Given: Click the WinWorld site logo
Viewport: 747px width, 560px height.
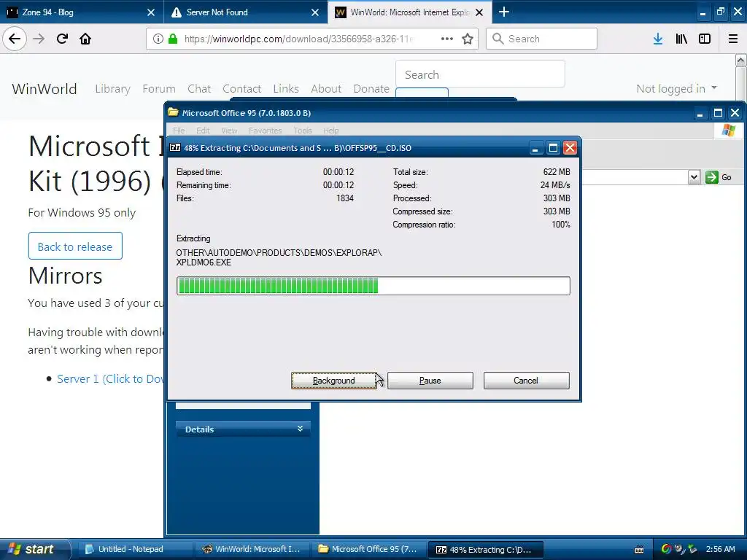Looking at the screenshot, I should click(44, 88).
